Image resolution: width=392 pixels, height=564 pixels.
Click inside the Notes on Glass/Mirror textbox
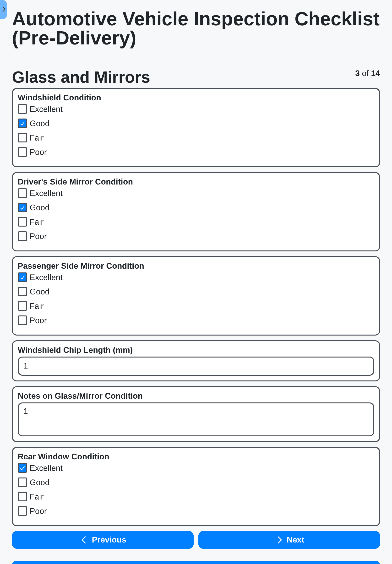[x=196, y=419]
